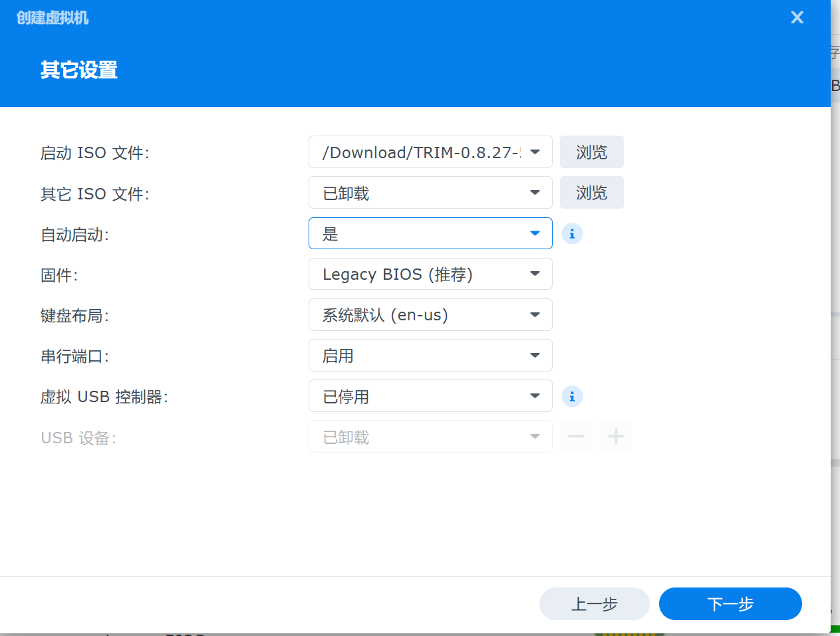Image resolution: width=840 pixels, height=636 pixels.
Task: Click the plus button next to USB 设备
Action: pyautogui.click(x=616, y=437)
